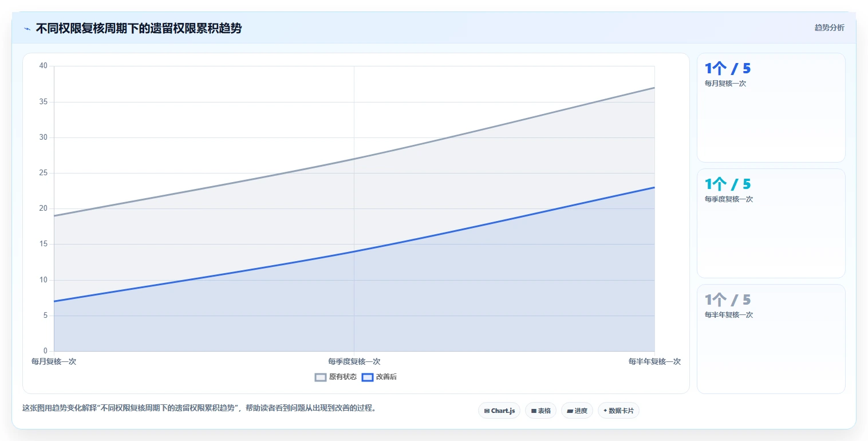
Task: Click the y-axis value 5
Action: (45, 316)
